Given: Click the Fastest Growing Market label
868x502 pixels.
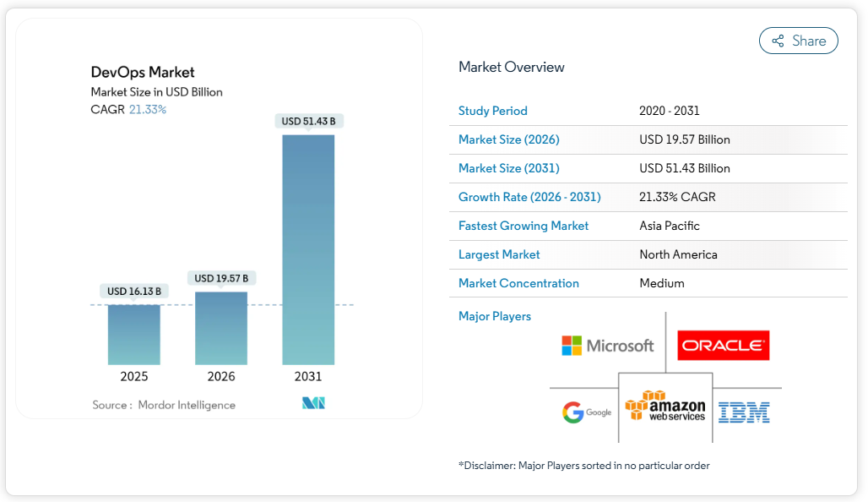Looking at the screenshot, I should tap(524, 226).
